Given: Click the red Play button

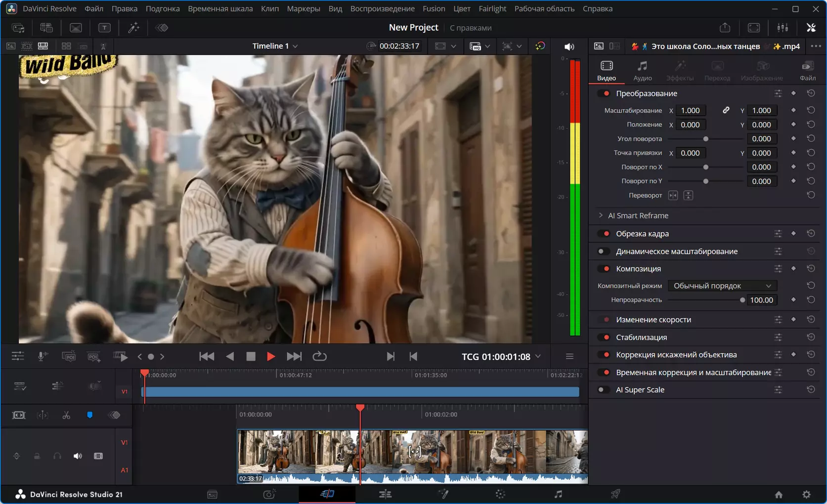Looking at the screenshot, I should [270, 356].
